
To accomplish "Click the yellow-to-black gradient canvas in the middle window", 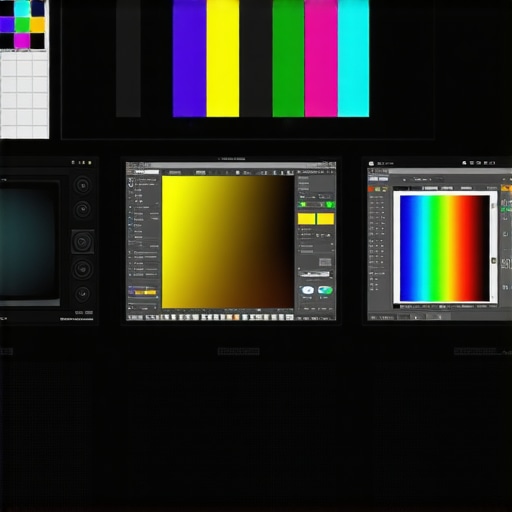I will pyautogui.click(x=228, y=242).
